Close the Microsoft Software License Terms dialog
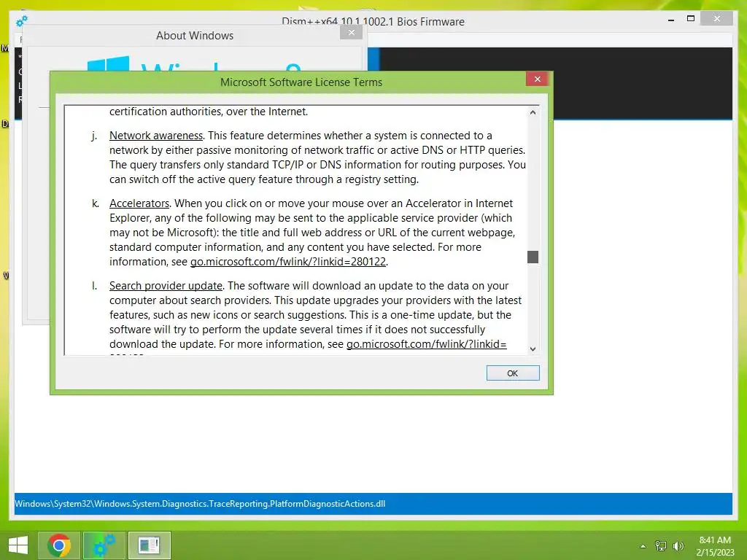 pyautogui.click(x=538, y=79)
